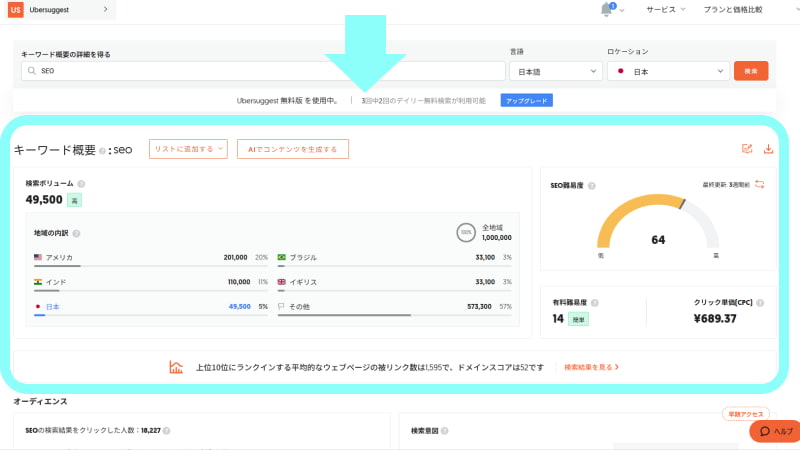
Task: Click the オーディエンス section heading
Action: 40,401
